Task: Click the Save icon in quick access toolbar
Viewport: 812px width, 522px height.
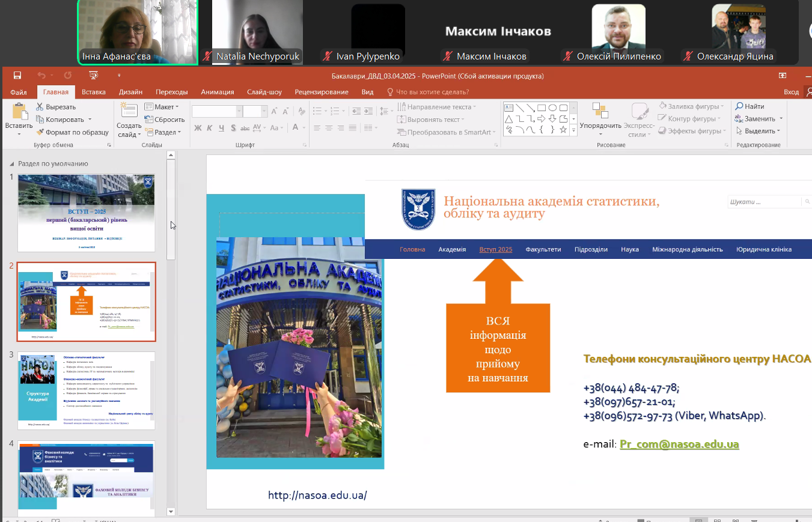Action: pyautogui.click(x=17, y=76)
